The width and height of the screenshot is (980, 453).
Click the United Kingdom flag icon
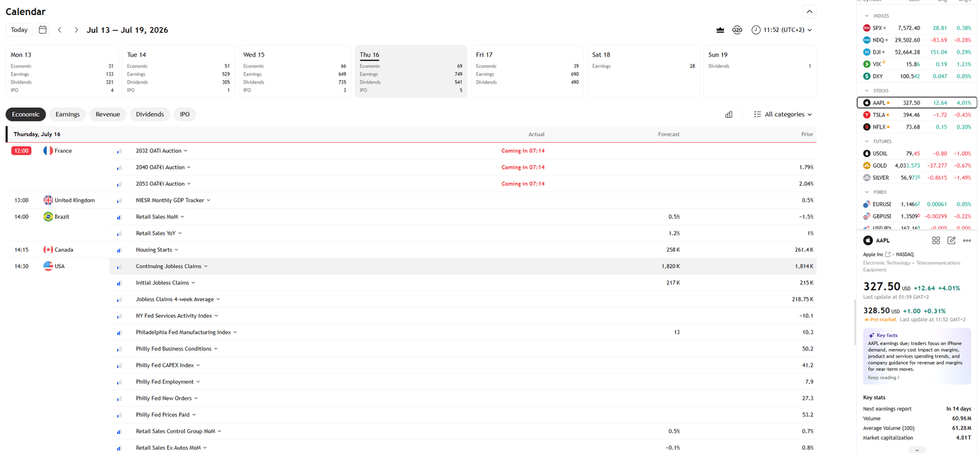48,201
